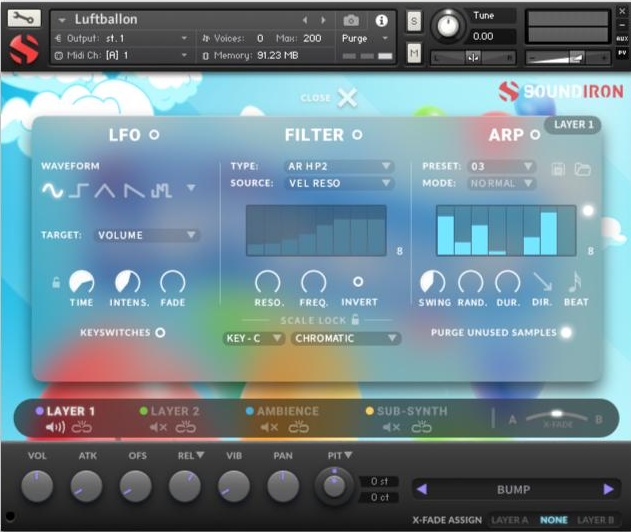Image resolution: width=631 pixels, height=532 pixels.
Task: Mute the instrument with M button
Action: [414, 54]
